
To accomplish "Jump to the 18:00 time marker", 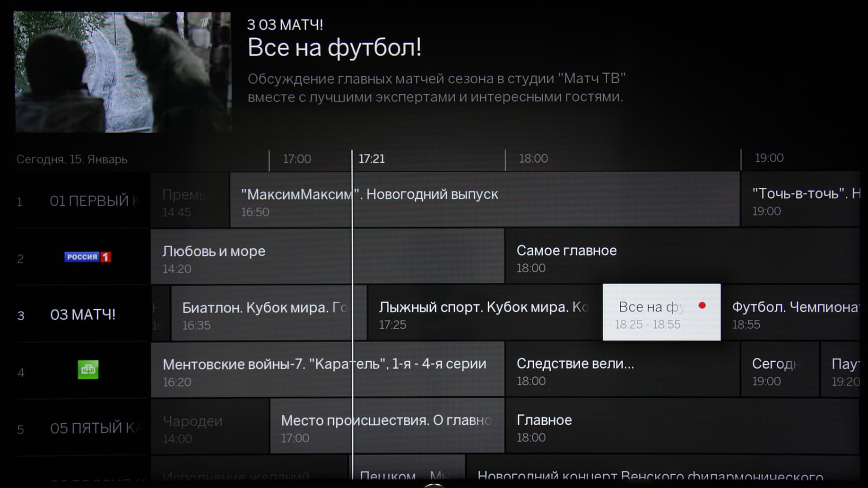I will click(x=533, y=158).
